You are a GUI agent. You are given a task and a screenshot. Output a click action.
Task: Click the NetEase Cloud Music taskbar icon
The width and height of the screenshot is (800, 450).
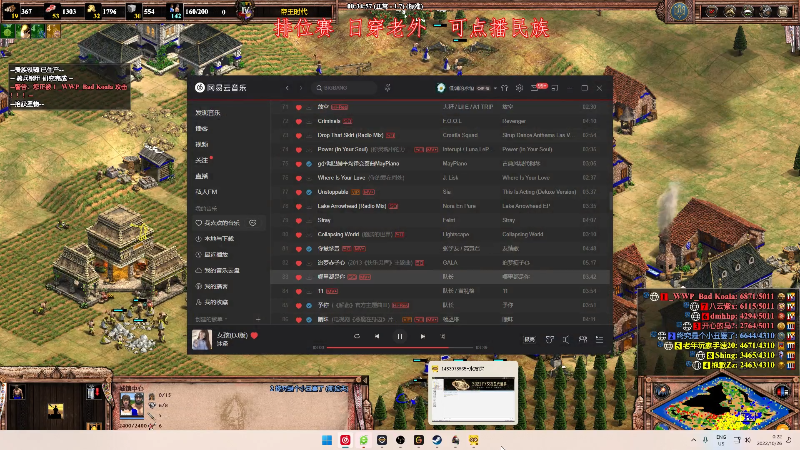click(x=345, y=440)
